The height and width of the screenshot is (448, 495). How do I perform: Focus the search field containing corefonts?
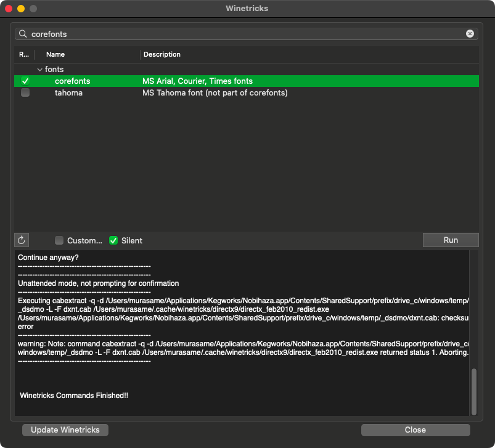247,34
